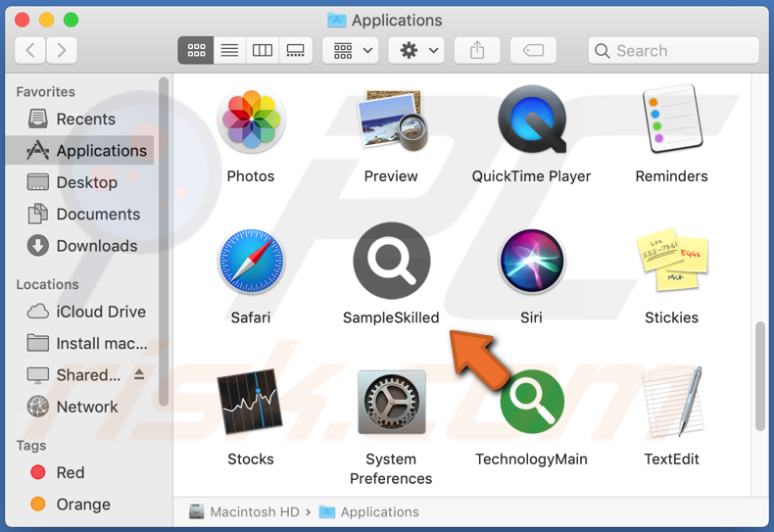This screenshot has width=774, height=532.
Task: Open iCloud Drive in the sidebar
Action: click(79, 312)
